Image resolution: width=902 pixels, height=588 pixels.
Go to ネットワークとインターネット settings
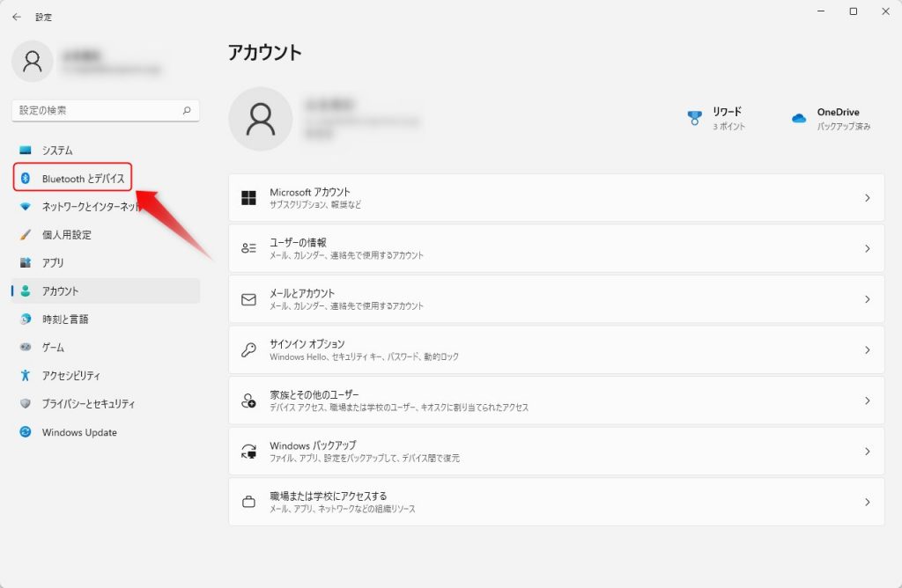pos(106,206)
